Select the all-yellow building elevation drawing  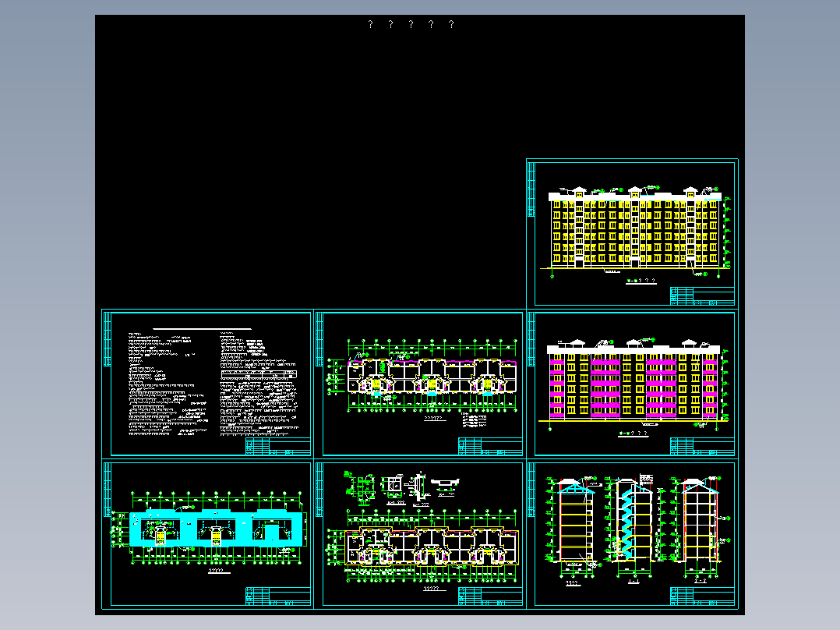[635, 232]
